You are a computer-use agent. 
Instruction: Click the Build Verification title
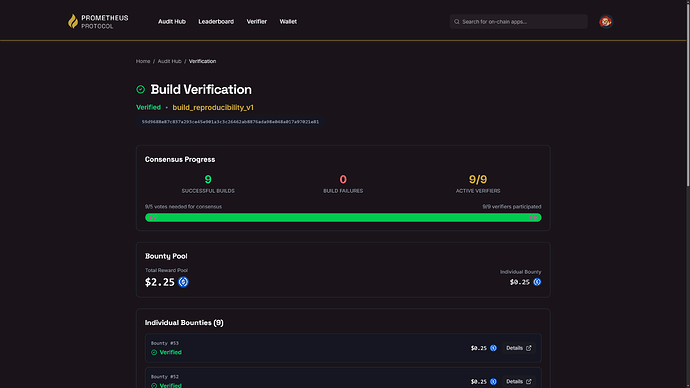pos(201,89)
